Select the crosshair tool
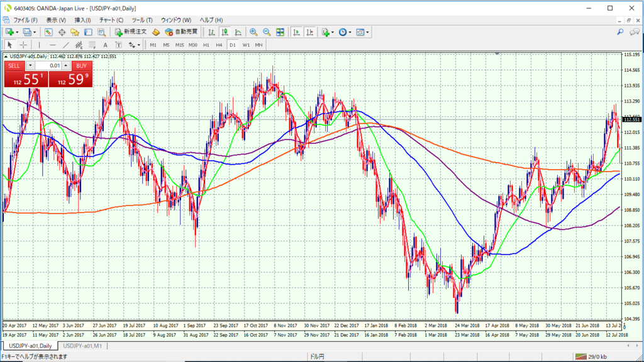The width and height of the screenshot is (644, 362). tap(23, 45)
